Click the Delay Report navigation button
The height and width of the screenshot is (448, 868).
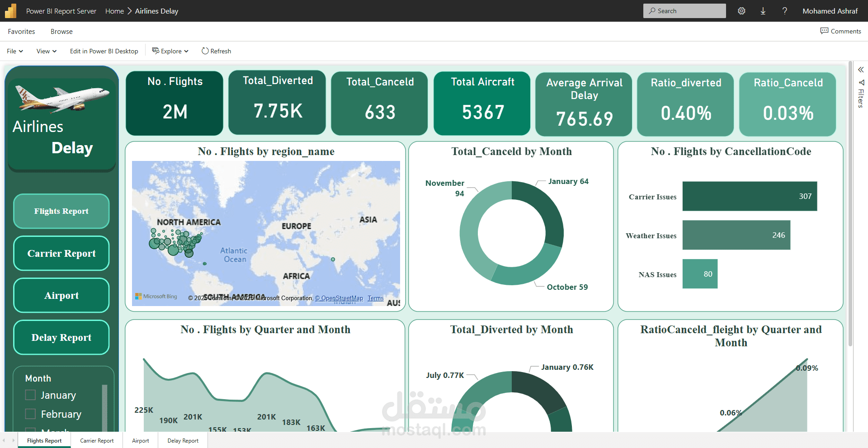61,337
